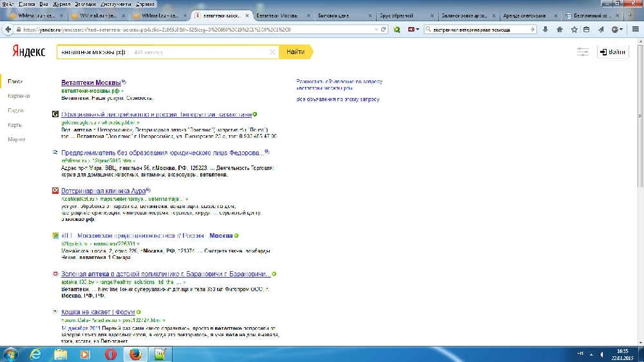Close the 'Брус обрезной' tab
The image size is (644, 362).
click(x=431, y=15)
